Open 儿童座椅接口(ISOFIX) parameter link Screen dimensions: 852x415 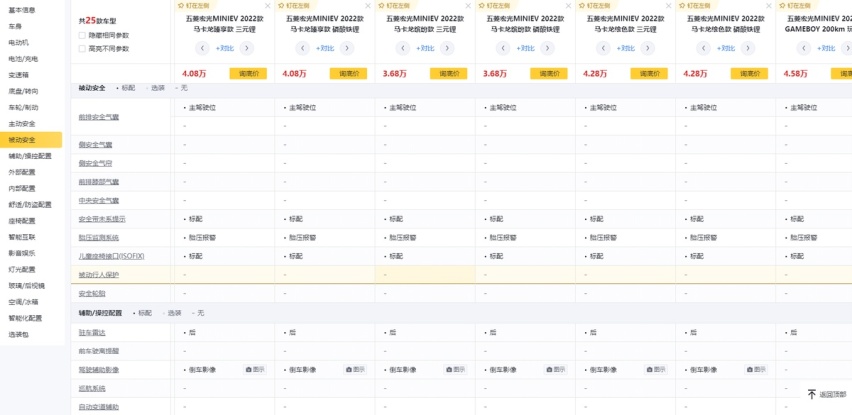(111, 256)
